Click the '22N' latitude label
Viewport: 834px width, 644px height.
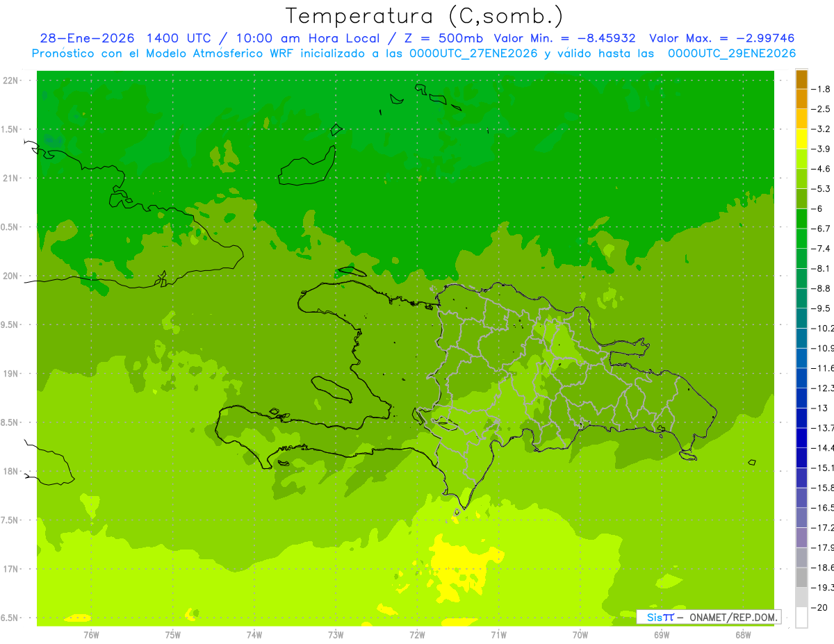point(11,81)
